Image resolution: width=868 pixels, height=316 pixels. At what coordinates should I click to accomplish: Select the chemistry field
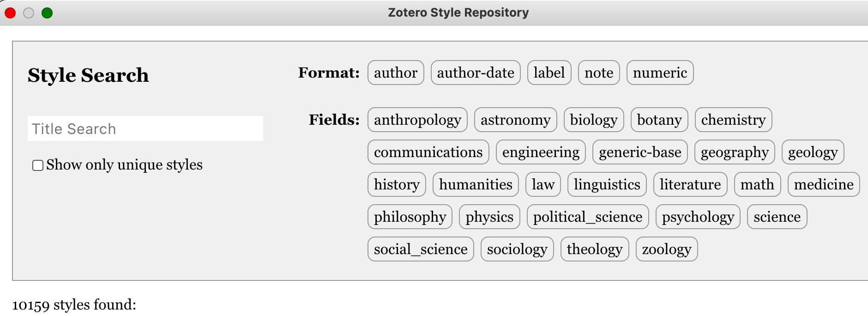pos(733,120)
